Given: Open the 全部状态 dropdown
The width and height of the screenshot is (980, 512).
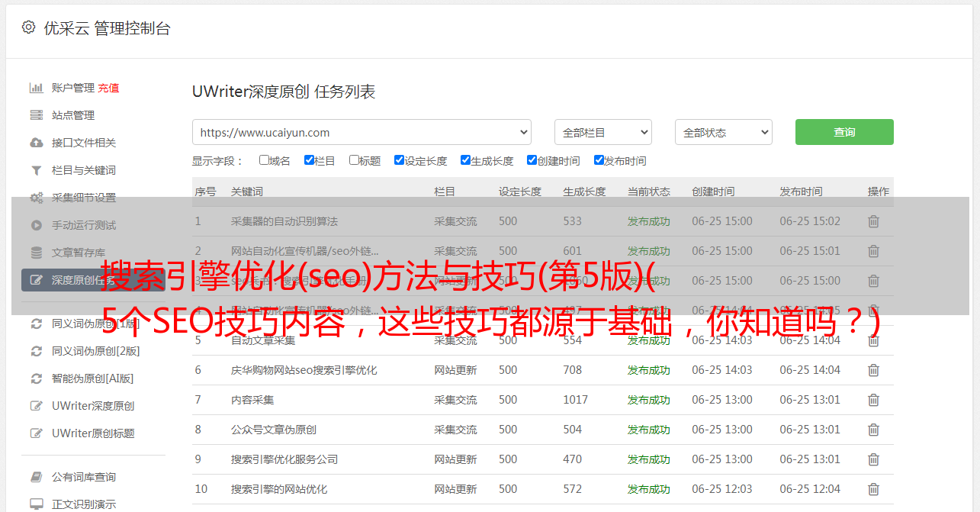Looking at the screenshot, I should click(724, 132).
